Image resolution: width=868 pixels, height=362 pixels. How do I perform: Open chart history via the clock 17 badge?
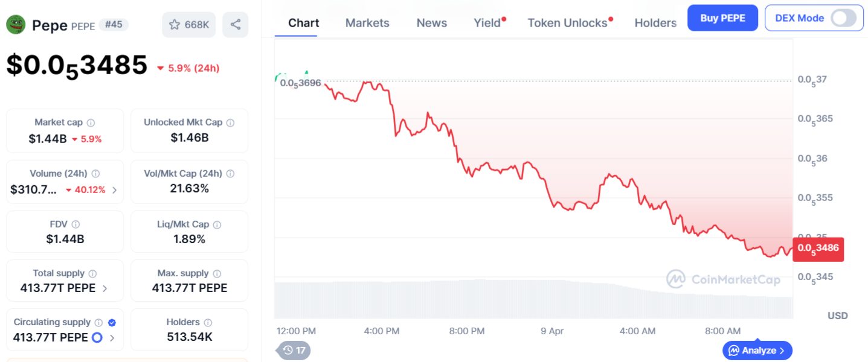pyautogui.click(x=293, y=350)
